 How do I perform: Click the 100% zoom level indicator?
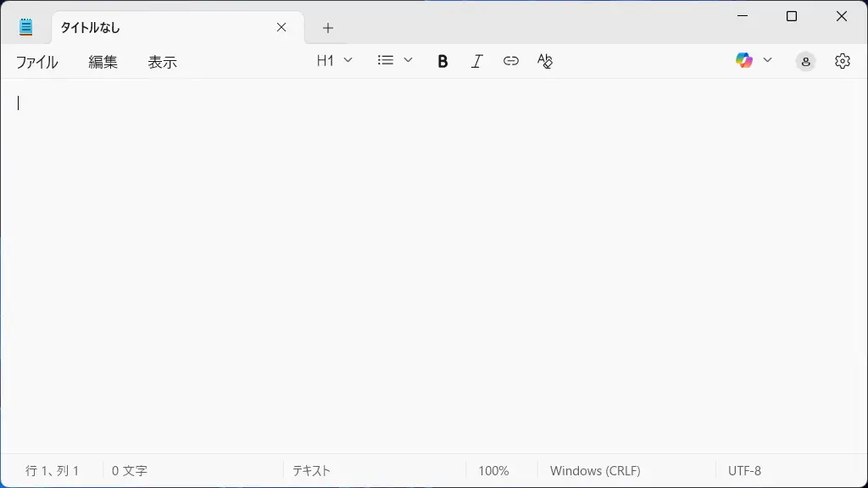[493, 471]
